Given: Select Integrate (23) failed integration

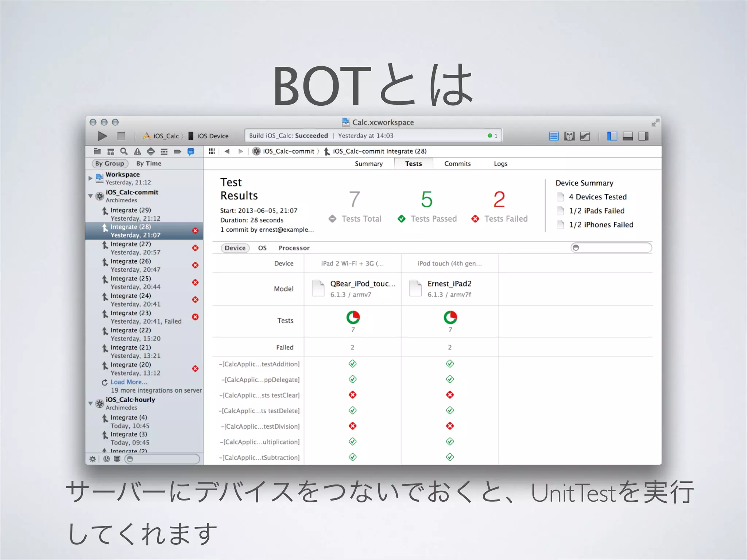Looking at the screenshot, I should point(144,317).
